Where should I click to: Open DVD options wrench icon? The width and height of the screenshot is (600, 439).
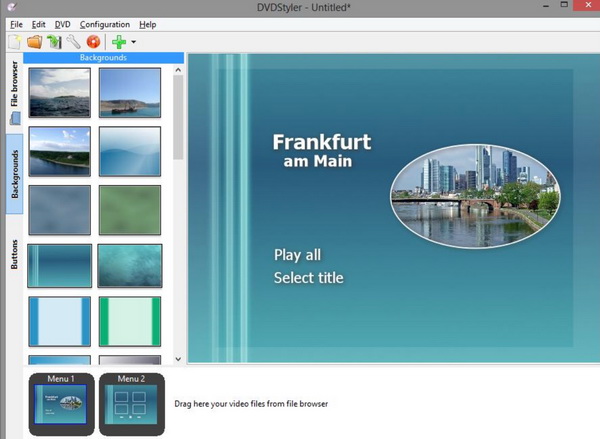pos(73,43)
